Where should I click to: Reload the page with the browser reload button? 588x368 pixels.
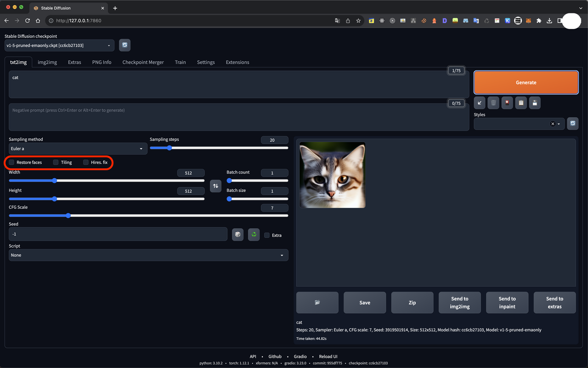tap(28, 21)
